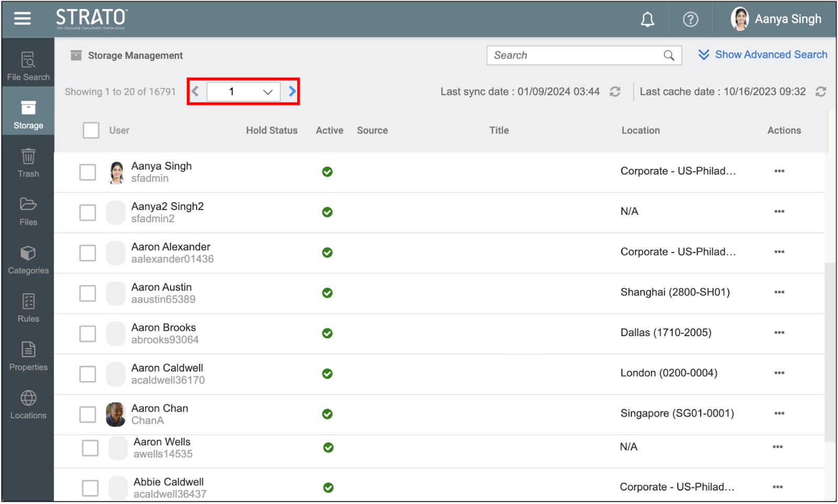The image size is (838, 504).
Task: Refresh the last sync date
Action: click(615, 92)
